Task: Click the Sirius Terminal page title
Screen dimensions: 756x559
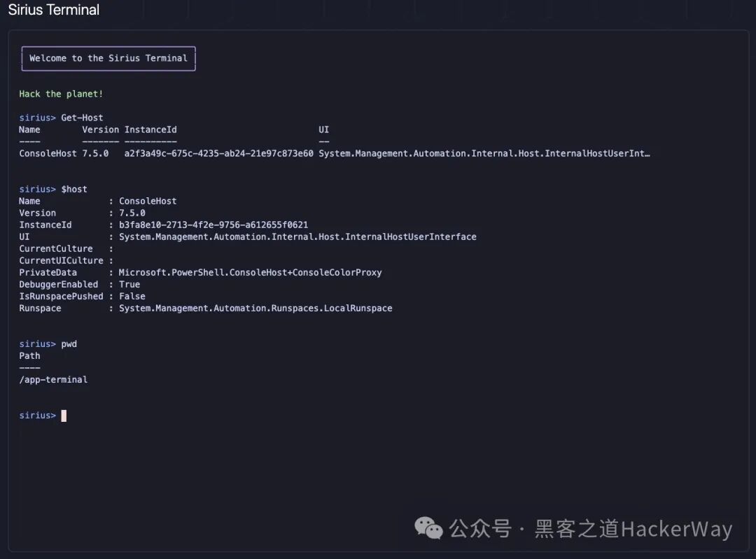Action: tap(53, 10)
